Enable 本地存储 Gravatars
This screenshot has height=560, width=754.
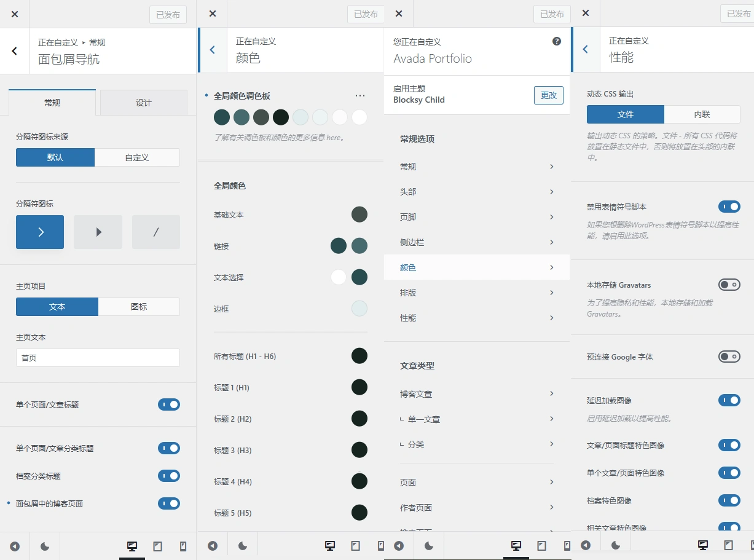729,285
